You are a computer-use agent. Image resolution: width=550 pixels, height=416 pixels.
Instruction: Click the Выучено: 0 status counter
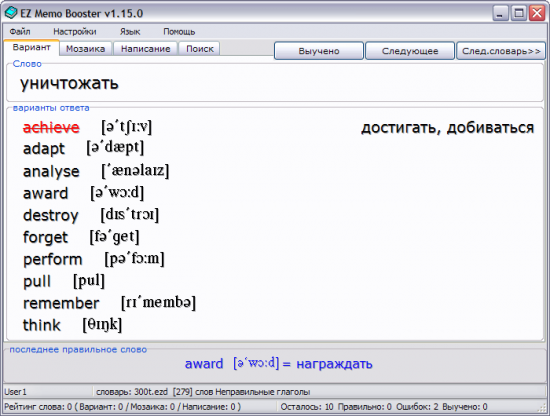465,407
